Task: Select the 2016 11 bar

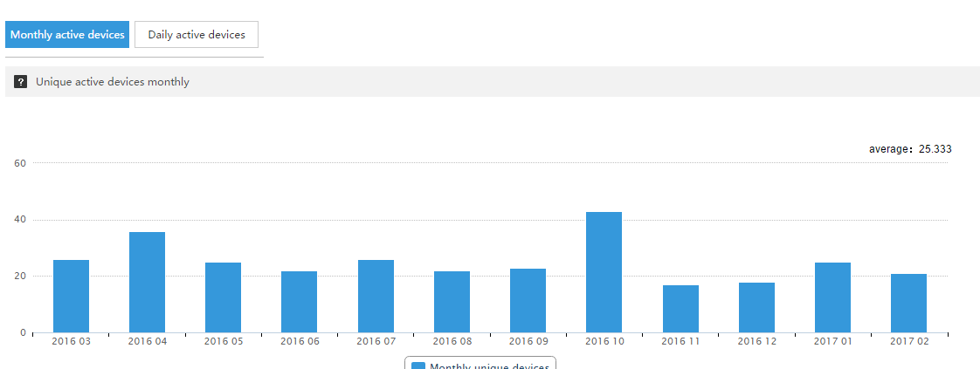Action: pos(680,309)
